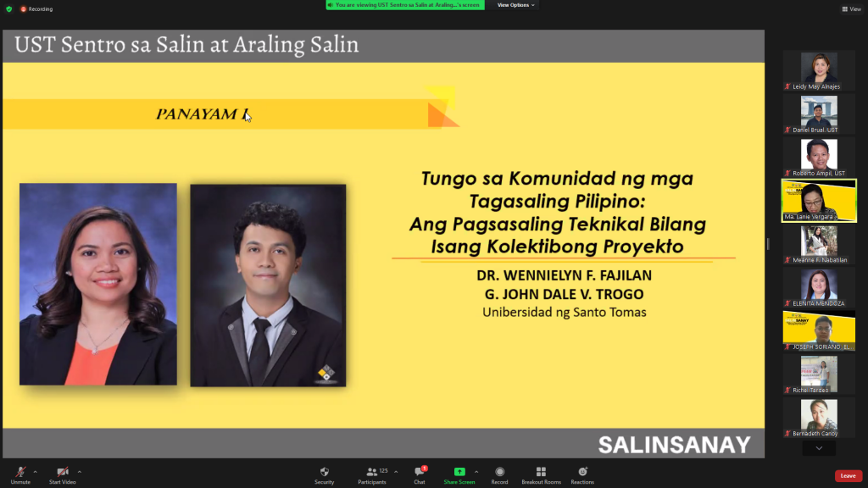This screenshot has height=488, width=868.
Task: Expand share screen options arrow
Action: 476,472
